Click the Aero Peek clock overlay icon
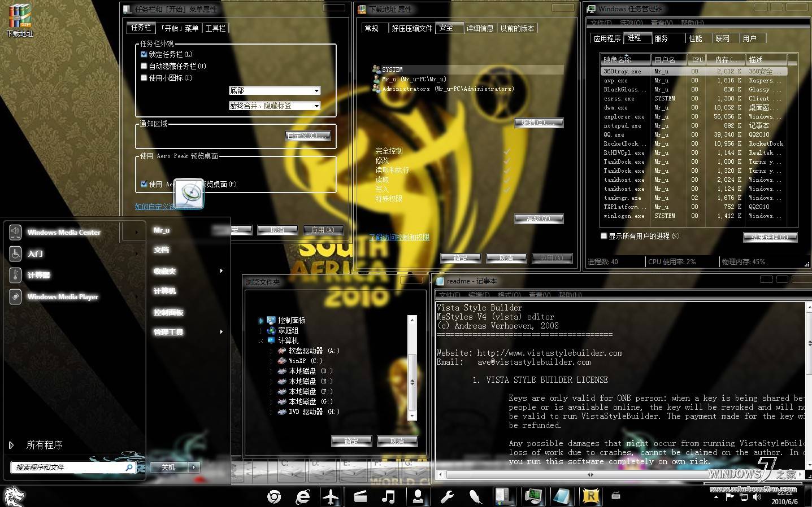The height and width of the screenshot is (507, 812). pos(189,194)
